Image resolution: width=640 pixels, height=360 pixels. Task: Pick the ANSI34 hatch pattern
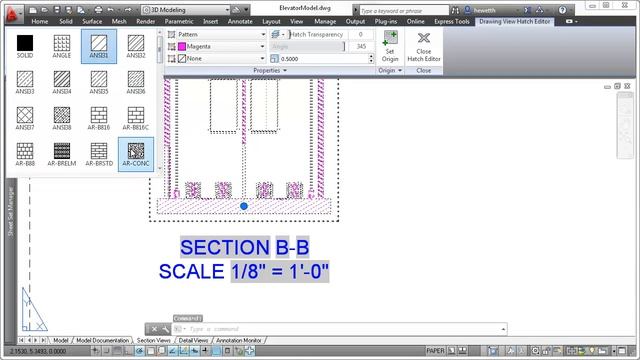pyautogui.click(x=62, y=82)
